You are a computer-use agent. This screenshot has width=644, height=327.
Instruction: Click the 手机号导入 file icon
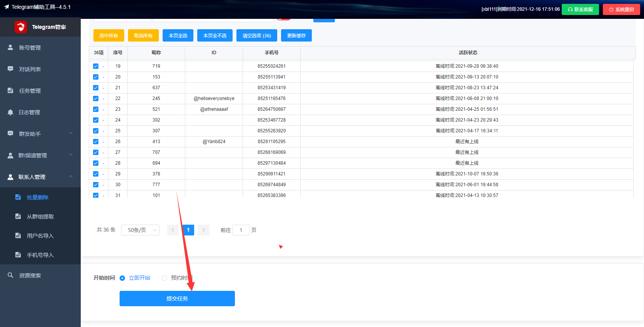point(18,255)
